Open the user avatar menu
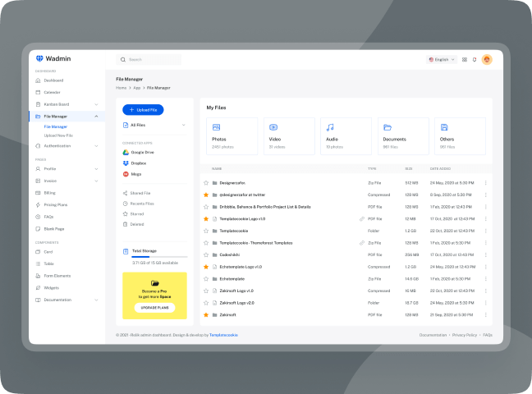The width and height of the screenshot is (532, 394). coord(487,60)
